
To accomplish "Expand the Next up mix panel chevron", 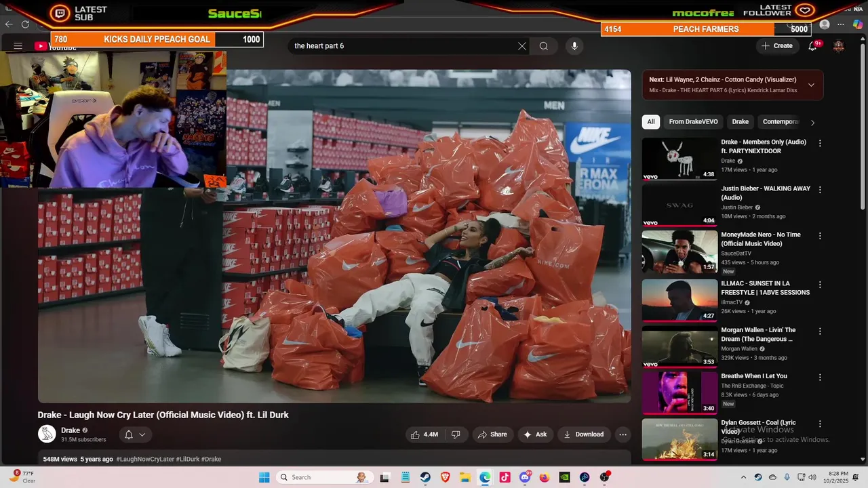I will [811, 85].
